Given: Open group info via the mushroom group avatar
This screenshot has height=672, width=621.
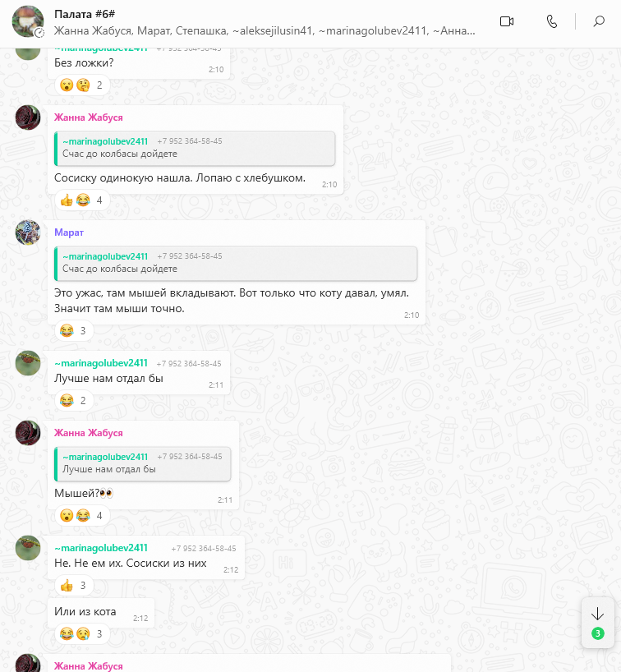Looking at the screenshot, I should tap(28, 21).
